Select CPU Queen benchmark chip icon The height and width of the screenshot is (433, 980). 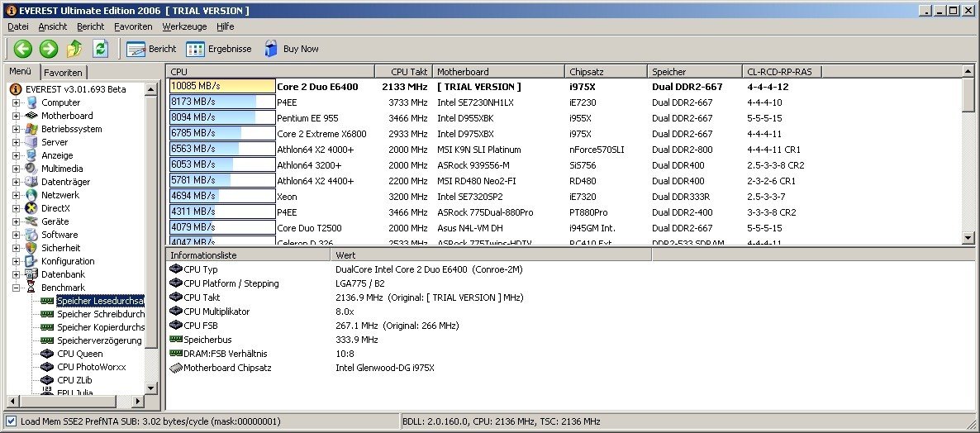point(47,354)
